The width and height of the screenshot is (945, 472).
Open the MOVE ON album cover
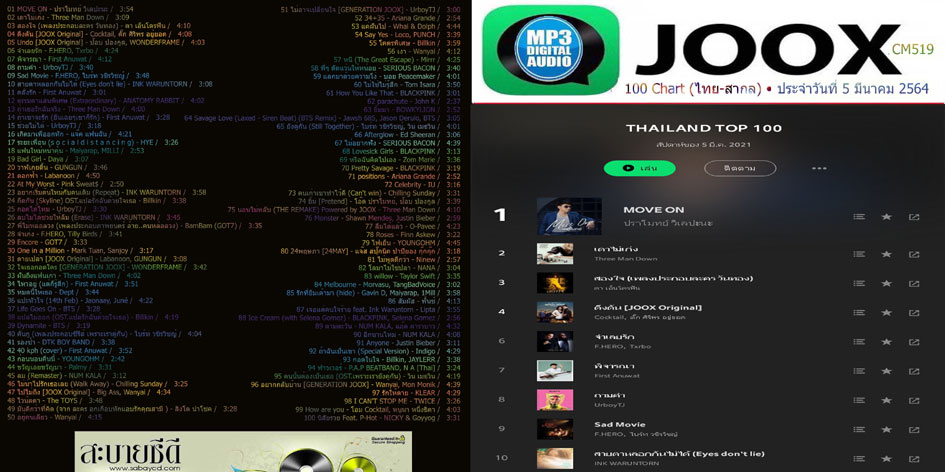click(x=569, y=216)
